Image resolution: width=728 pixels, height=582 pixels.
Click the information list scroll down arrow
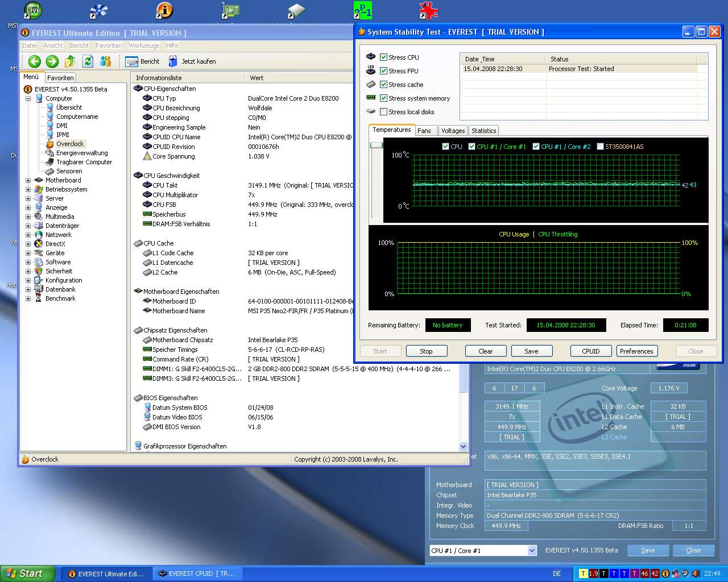463,447
